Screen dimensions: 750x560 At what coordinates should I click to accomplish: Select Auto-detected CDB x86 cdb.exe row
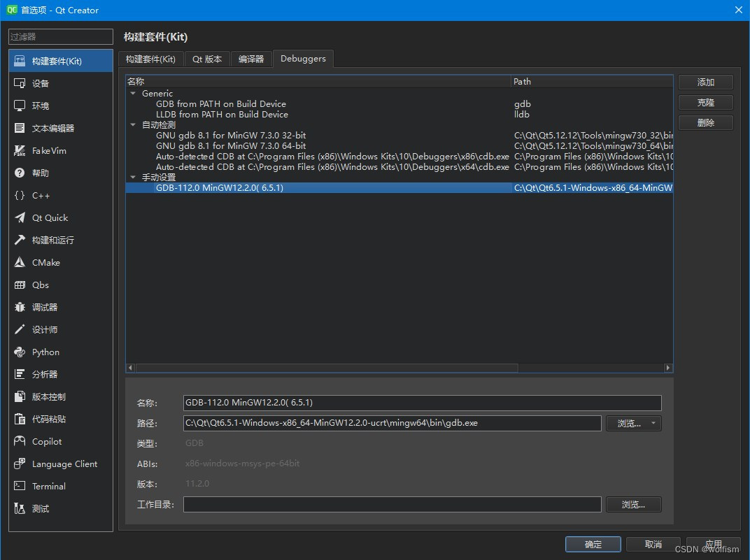399,156
